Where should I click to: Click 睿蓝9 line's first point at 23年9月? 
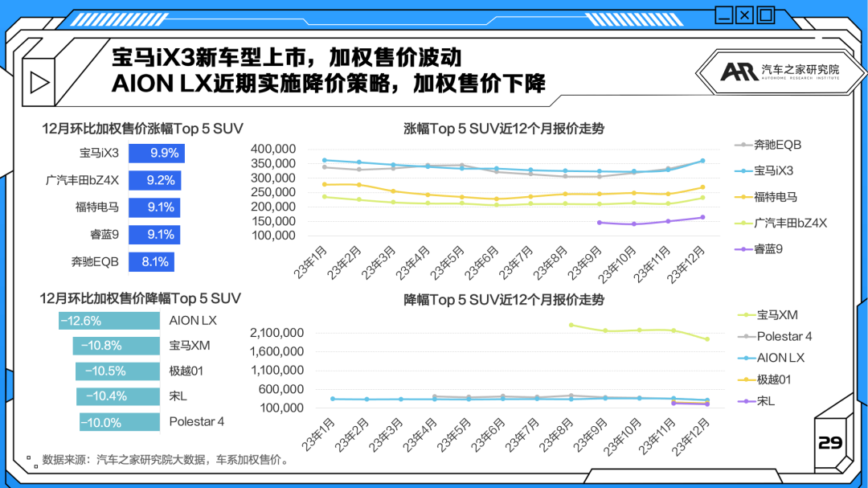pos(600,223)
